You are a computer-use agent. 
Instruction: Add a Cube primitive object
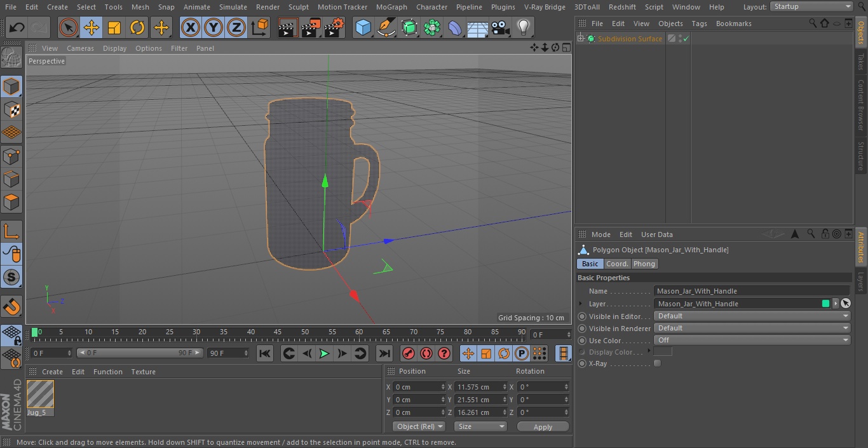pos(363,28)
